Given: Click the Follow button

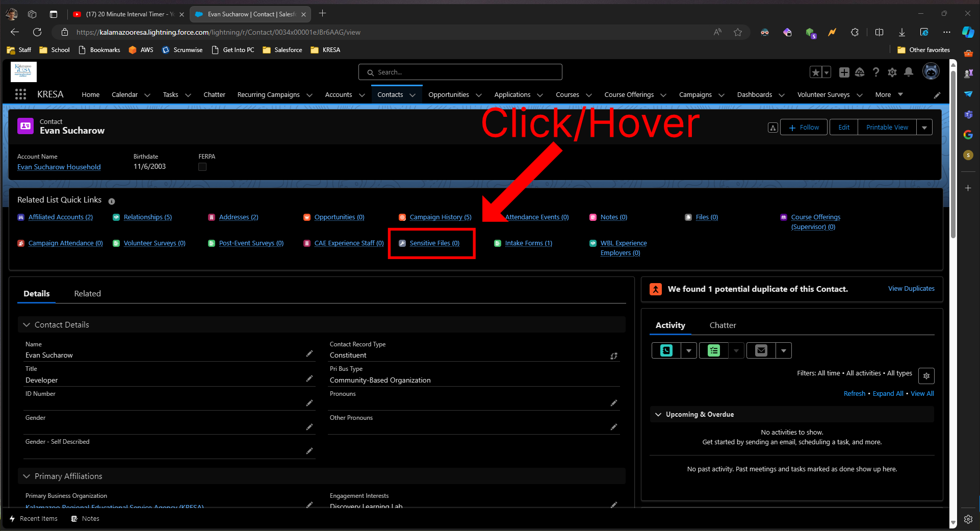Looking at the screenshot, I should click(804, 128).
